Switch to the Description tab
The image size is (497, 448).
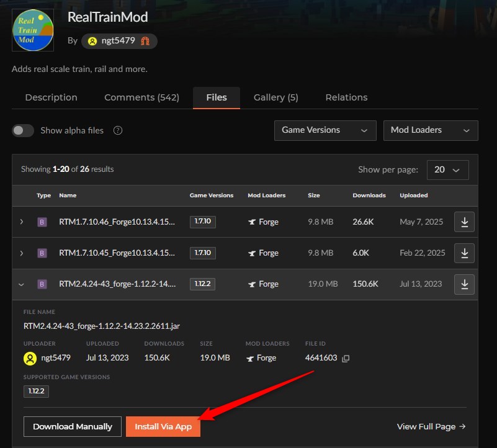(x=51, y=97)
